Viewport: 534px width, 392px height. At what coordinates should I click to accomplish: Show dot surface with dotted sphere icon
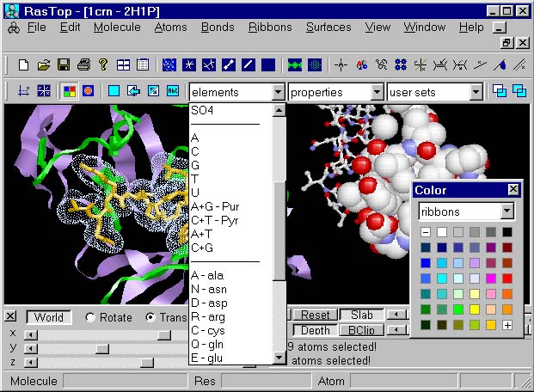315,64
